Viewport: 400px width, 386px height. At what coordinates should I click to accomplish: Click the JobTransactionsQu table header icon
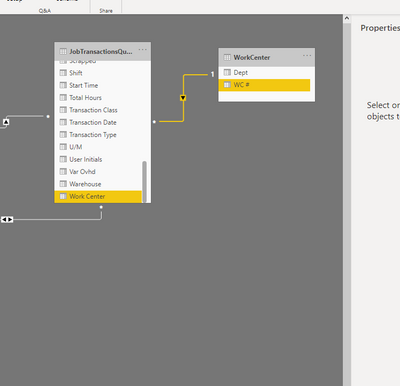point(63,51)
